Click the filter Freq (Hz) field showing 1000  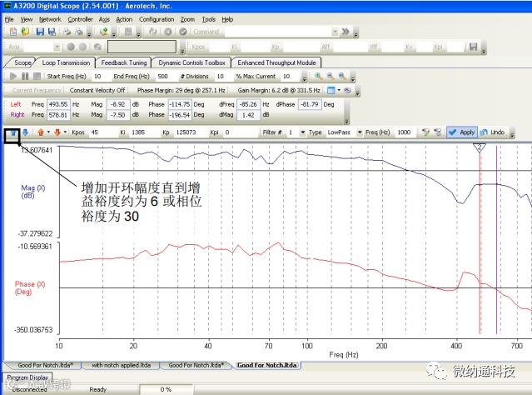(405, 132)
